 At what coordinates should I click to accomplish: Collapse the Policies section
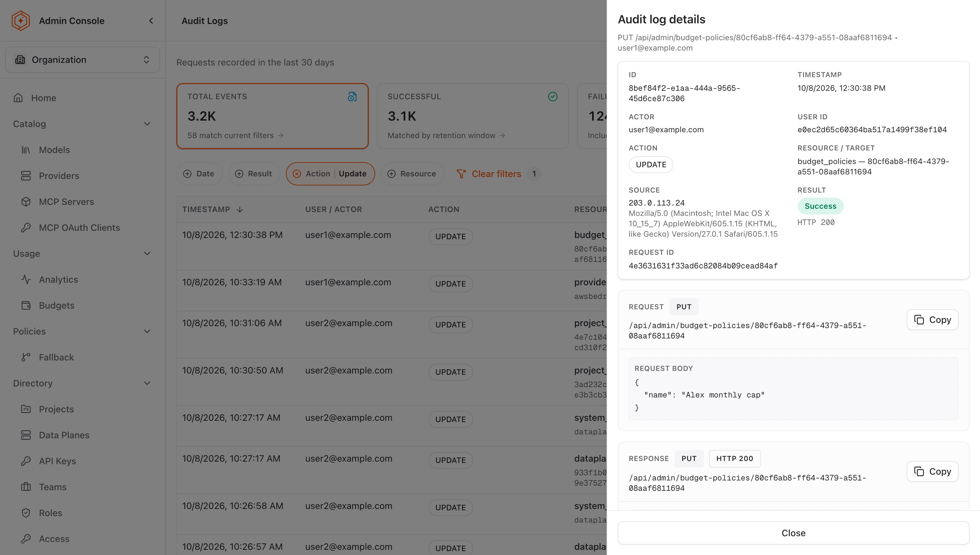147,331
